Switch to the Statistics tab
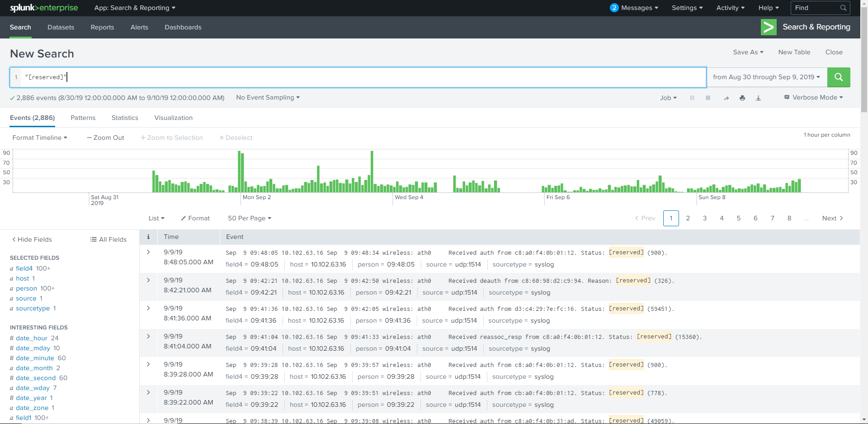Screen dimensions: 868x424 click(x=125, y=118)
